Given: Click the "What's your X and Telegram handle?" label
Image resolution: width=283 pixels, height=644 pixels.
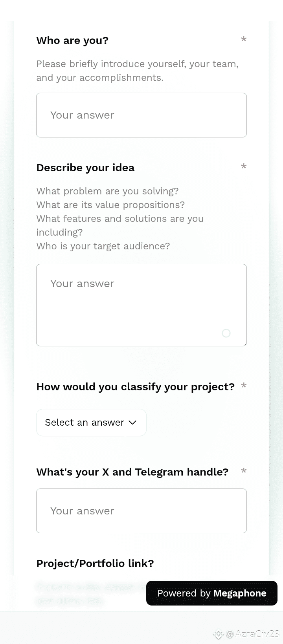Looking at the screenshot, I should pos(132,472).
